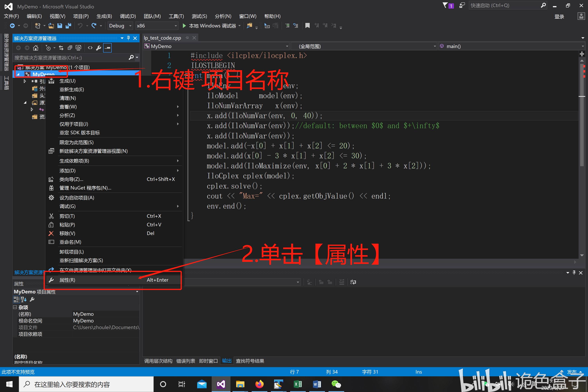单击解决方案资源管理器工具栏的属性扳手图标
The width and height of the screenshot is (588, 392).
pos(99,48)
